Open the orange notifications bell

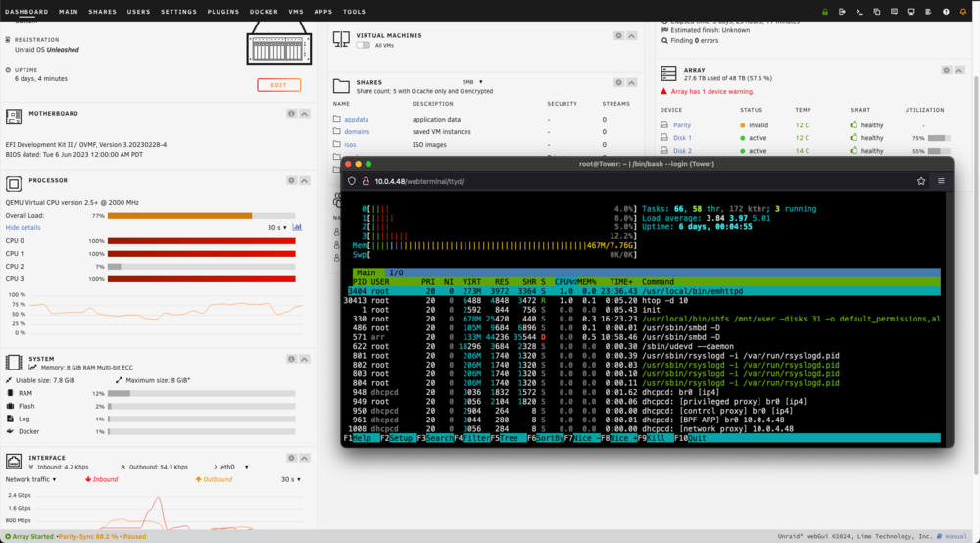(x=962, y=12)
